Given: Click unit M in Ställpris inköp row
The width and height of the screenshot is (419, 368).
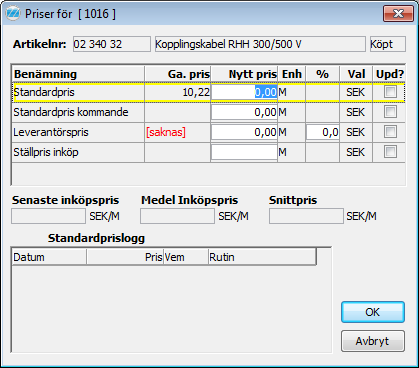Looking at the screenshot, I should [282, 152].
